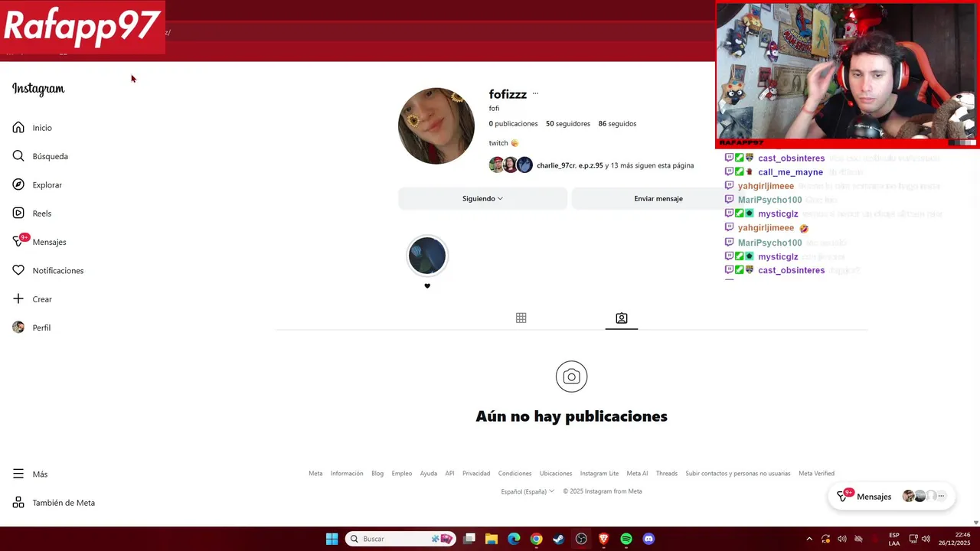The width and height of the screenshot is (980, 551).
Task: Switch to the tagged photos tab
Action: click(622, 318)
